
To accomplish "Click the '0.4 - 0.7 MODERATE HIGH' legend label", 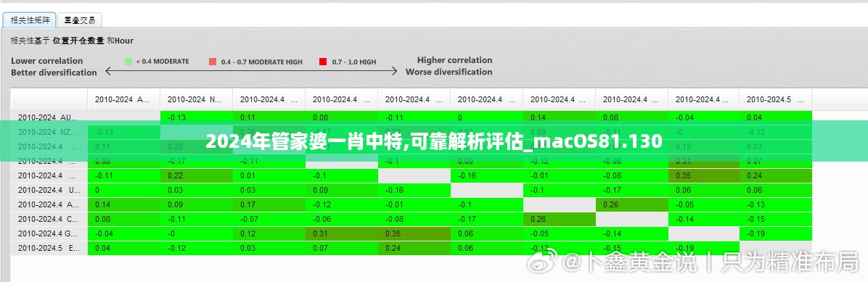I will [x=261, y=62].
